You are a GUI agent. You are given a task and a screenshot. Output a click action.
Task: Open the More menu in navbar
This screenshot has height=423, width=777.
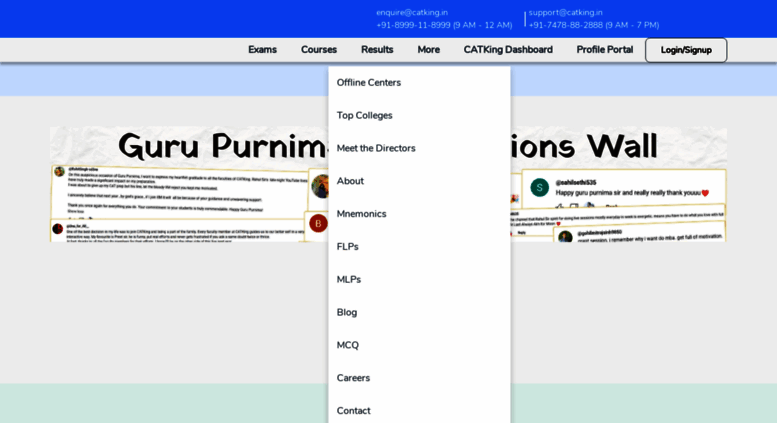click(x=429, y=50)
